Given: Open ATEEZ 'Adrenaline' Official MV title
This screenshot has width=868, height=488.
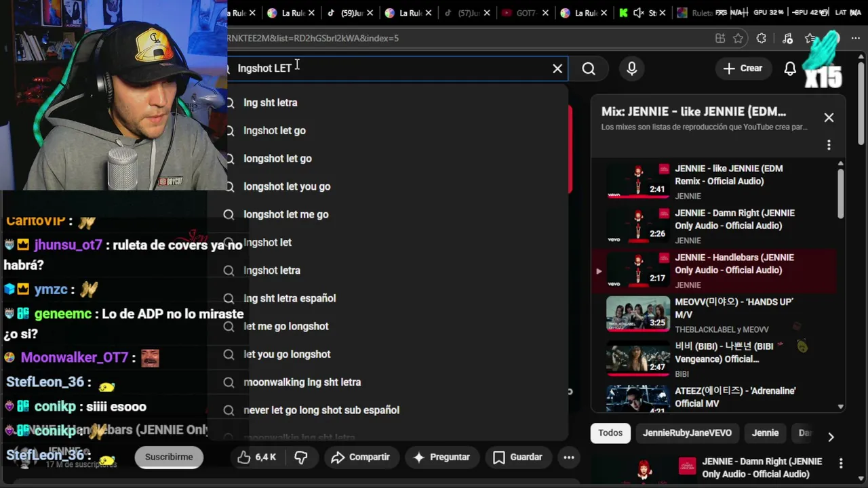Looking at the screenshot, I should 735,397.
